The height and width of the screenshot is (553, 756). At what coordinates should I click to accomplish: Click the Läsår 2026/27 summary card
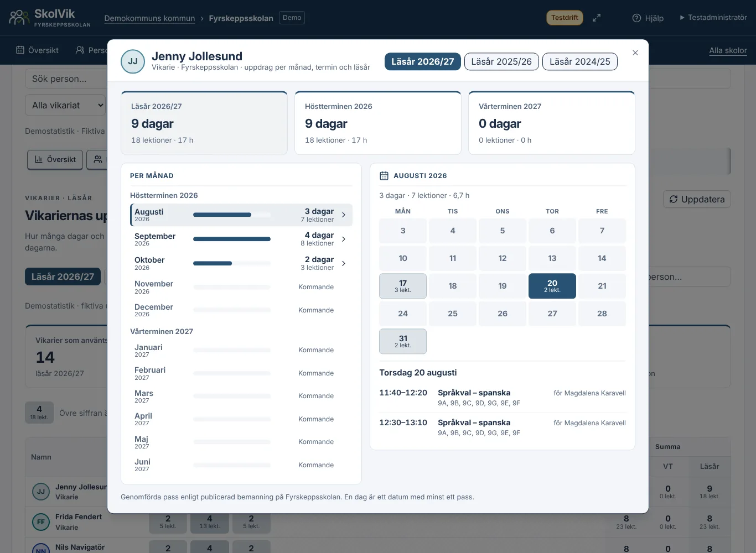pos(204,123)
